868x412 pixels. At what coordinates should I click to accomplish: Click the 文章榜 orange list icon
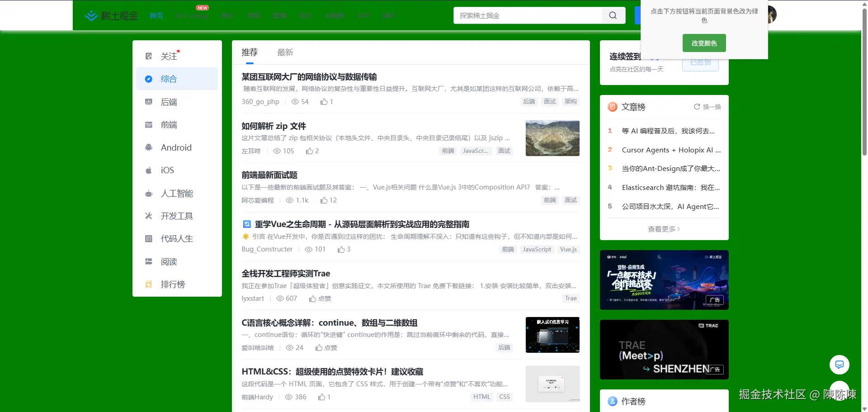click(613, 107)
